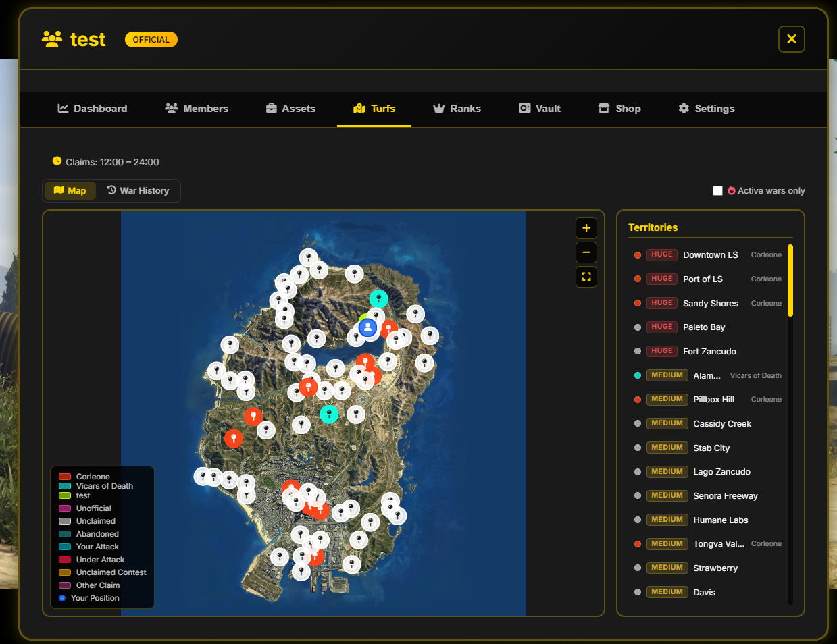Screen dimensions: 837x644
Task: Open the Shop tab
Action: [619, 109]
